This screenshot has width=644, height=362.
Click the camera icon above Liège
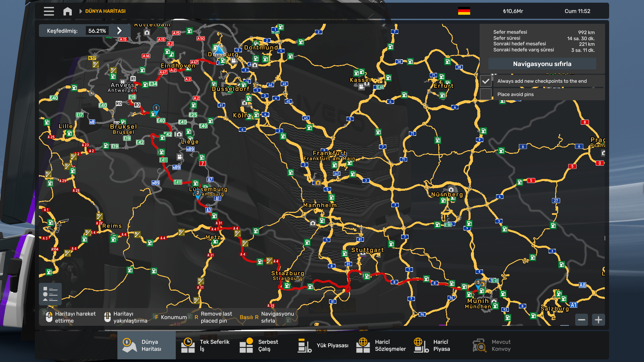pyautogui.click(x=179, y=134)
